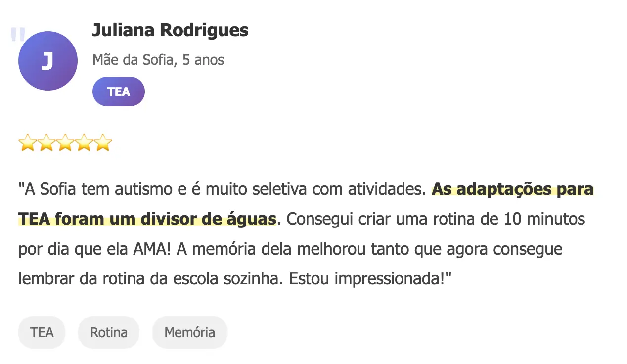Image resolution: width=627 pixels, height=364 pixels.
Task: Click the third (middle) rating star
Action: pyautogui.click(x=65, y=143)
